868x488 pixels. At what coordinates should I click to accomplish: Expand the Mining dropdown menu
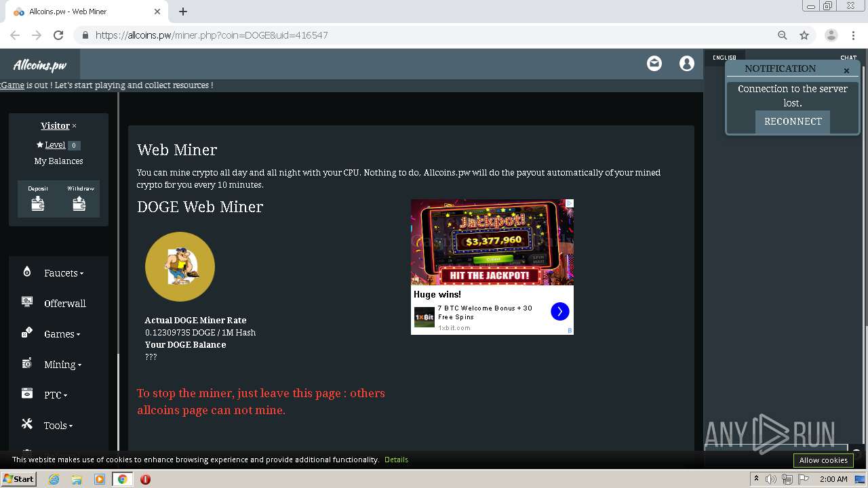(x=62, y=365)
